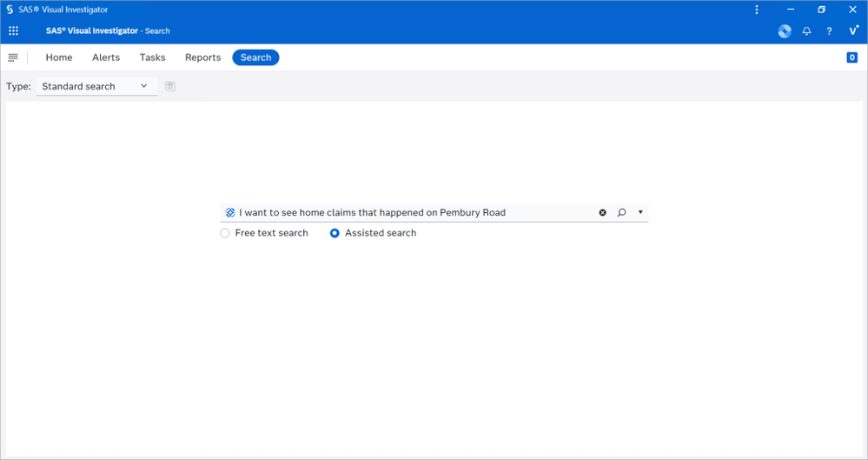Go to the Reports tab
This screenshot has width=868, height=460.
202,57
